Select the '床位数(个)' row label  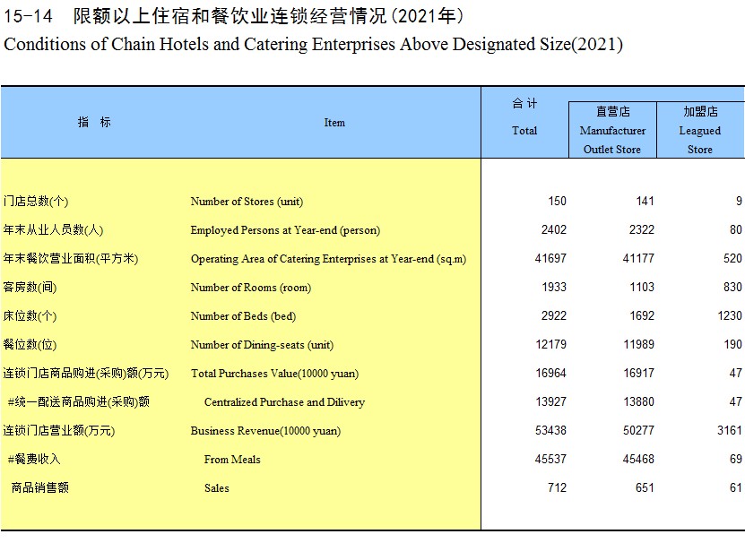(x=30, y=316)
